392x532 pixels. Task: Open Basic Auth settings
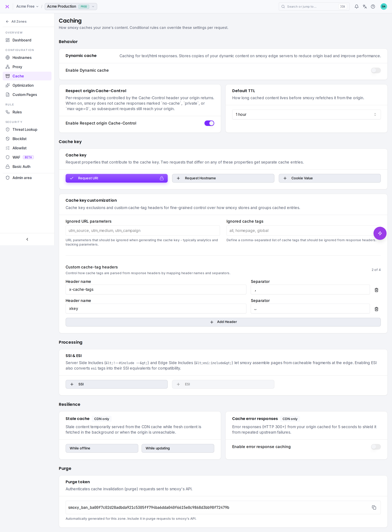27,167
